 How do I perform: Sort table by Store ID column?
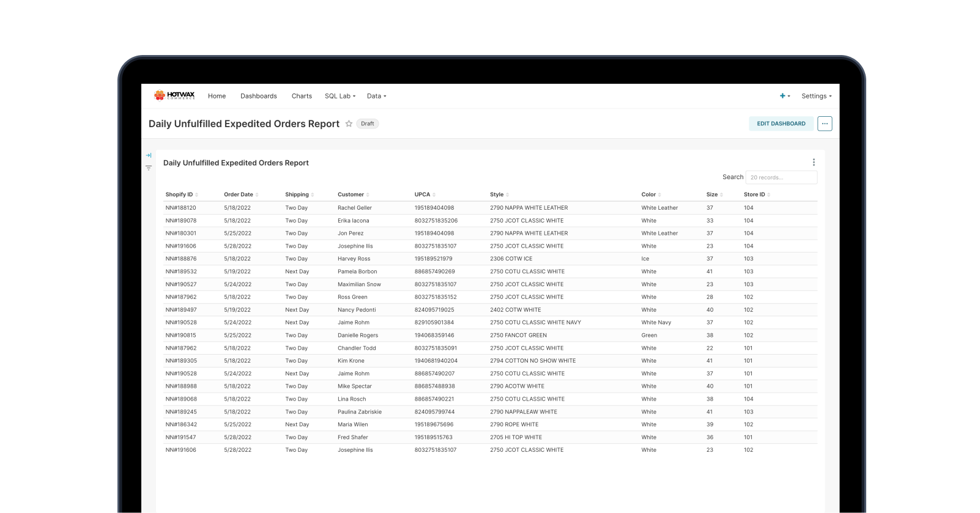pyautogui.click(x=757, y=194)
